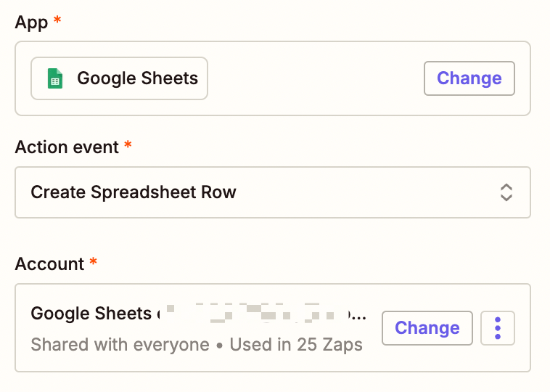Click the Create Spreadsheet Row text
550x392 pixels.
(134, 192)
